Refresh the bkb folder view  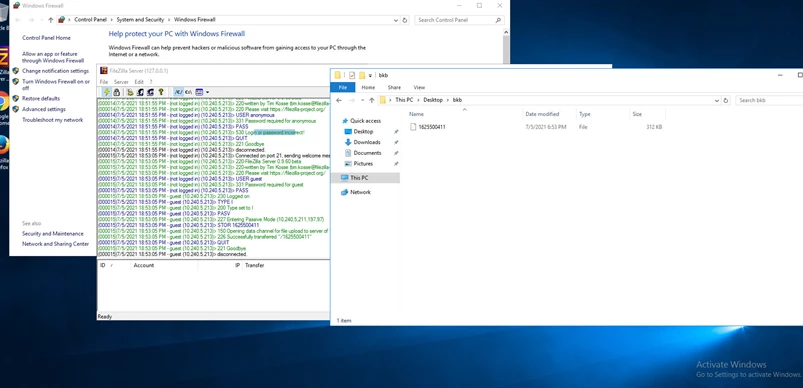pos(725,100)
